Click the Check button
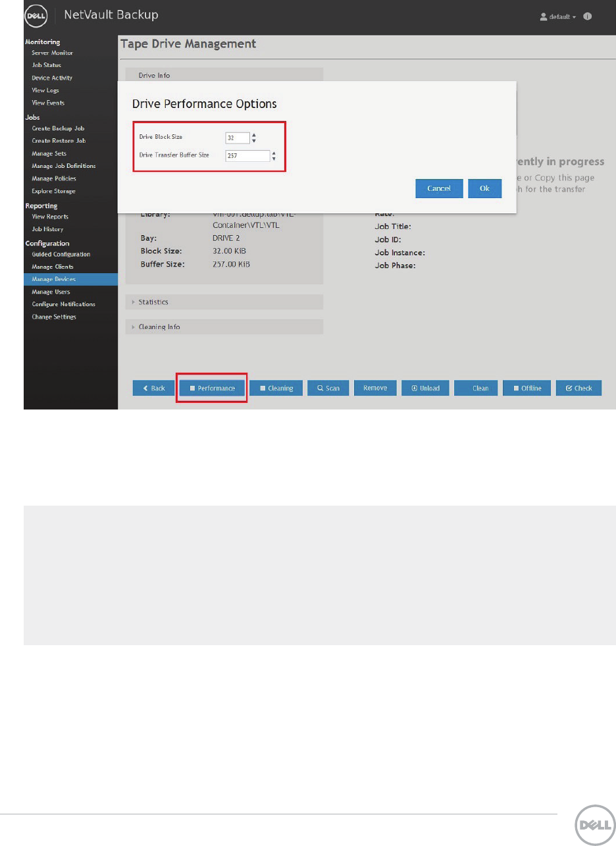 578,388
